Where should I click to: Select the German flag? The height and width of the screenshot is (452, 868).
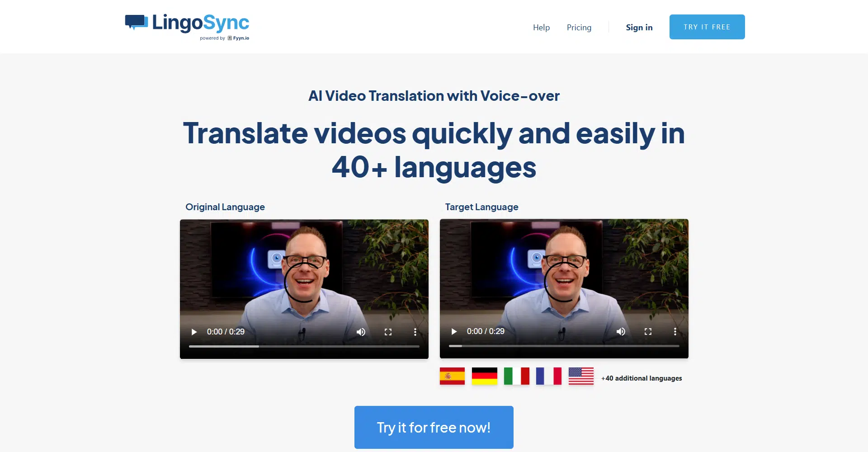point(484,376)
